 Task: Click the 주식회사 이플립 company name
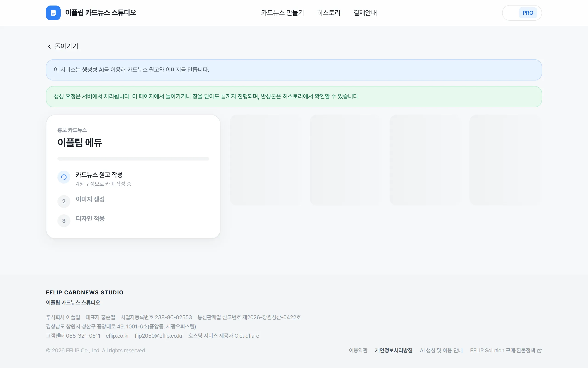pyautogui.click(x=63, y=317)
